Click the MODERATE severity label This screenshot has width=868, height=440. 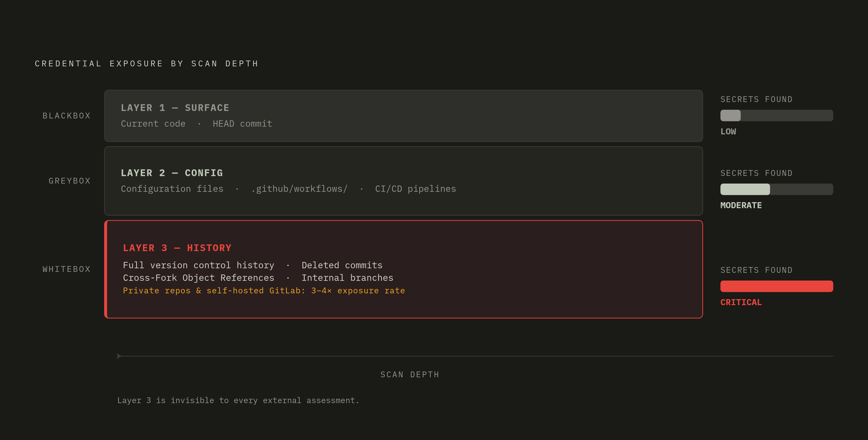[x=741, y=205]
